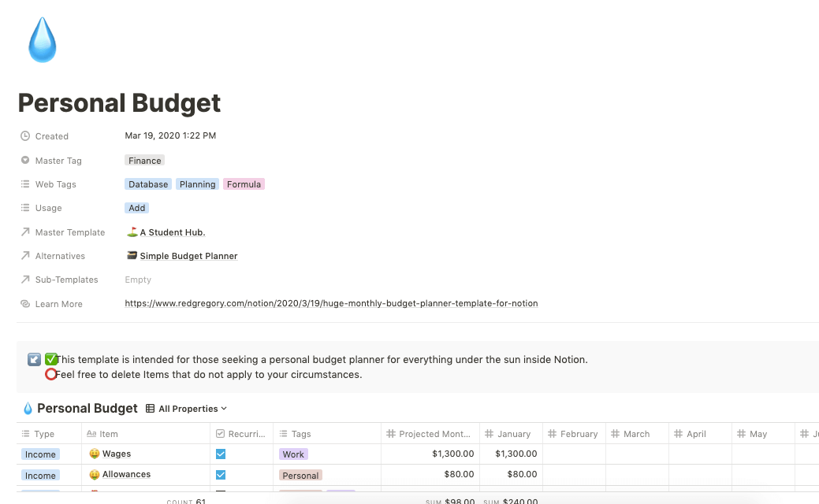This screenshot has height=504, width=819.
Task: Click the clock icon beside Created property
Action: [24, 135]
